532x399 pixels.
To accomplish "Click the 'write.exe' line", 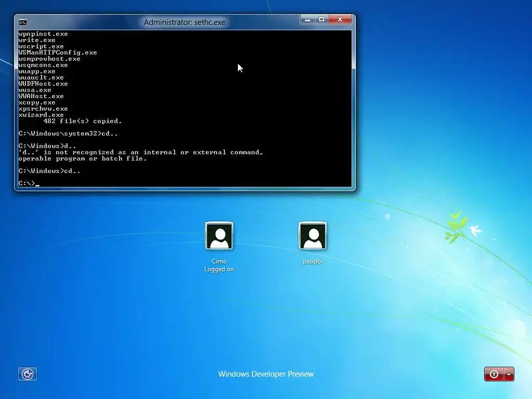I will click(x=37, y=40).
